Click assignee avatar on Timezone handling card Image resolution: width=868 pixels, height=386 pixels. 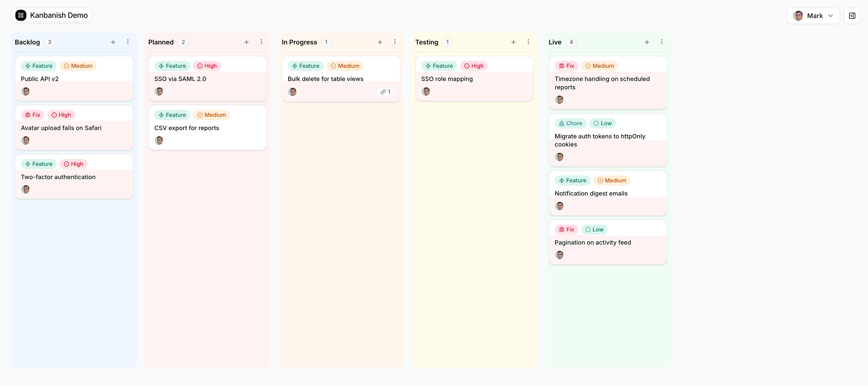tap(559, 100)
